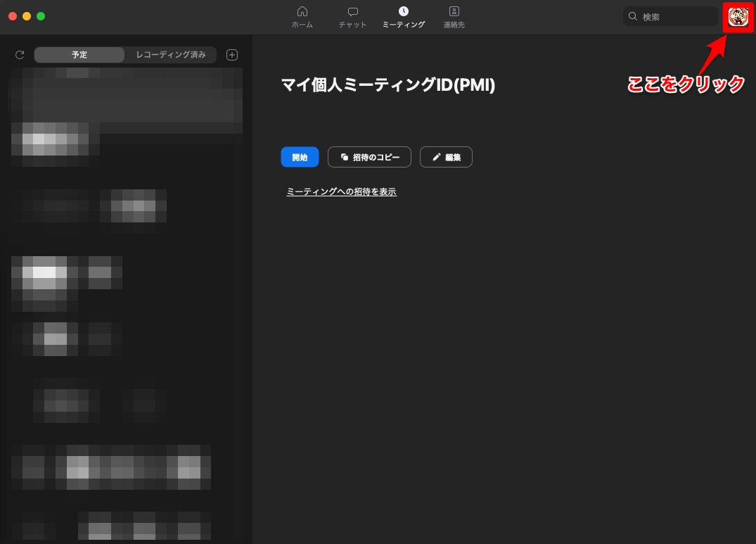Add a new meeting with plus icon
The image size is (756, 544).
coord(232,55)
